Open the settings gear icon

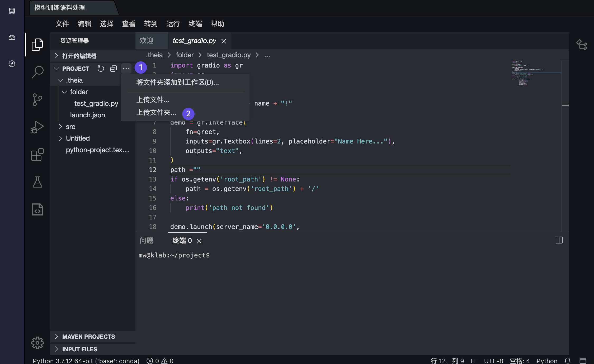tap(37, 343)
